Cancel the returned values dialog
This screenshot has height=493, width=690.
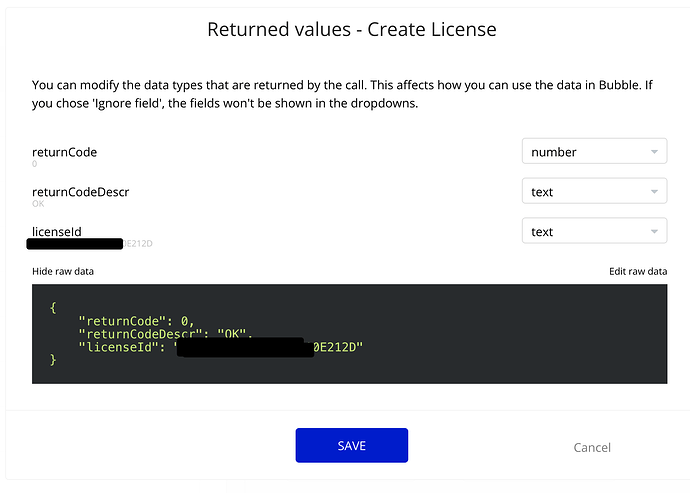592,447
